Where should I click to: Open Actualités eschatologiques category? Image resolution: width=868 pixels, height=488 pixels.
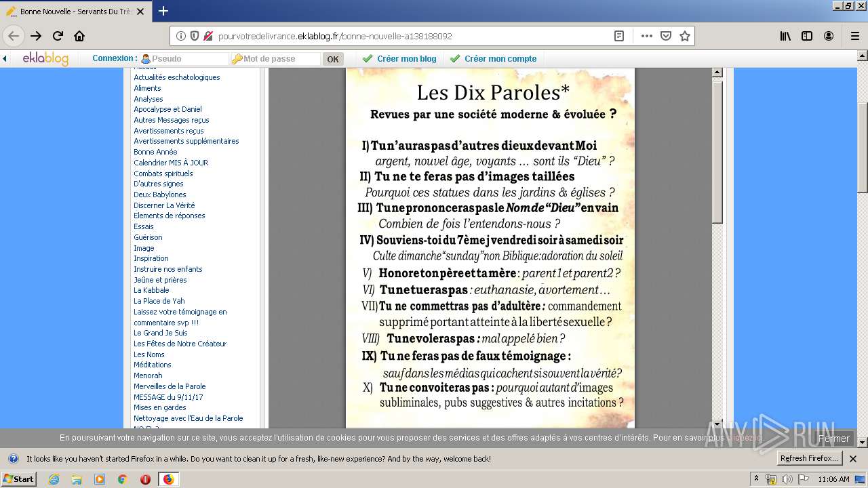click(176, 77)
